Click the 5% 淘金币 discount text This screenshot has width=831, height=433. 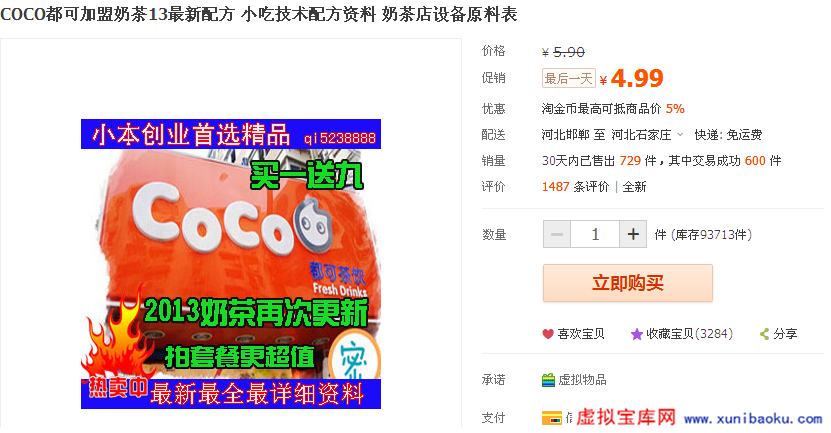[675, 109]
